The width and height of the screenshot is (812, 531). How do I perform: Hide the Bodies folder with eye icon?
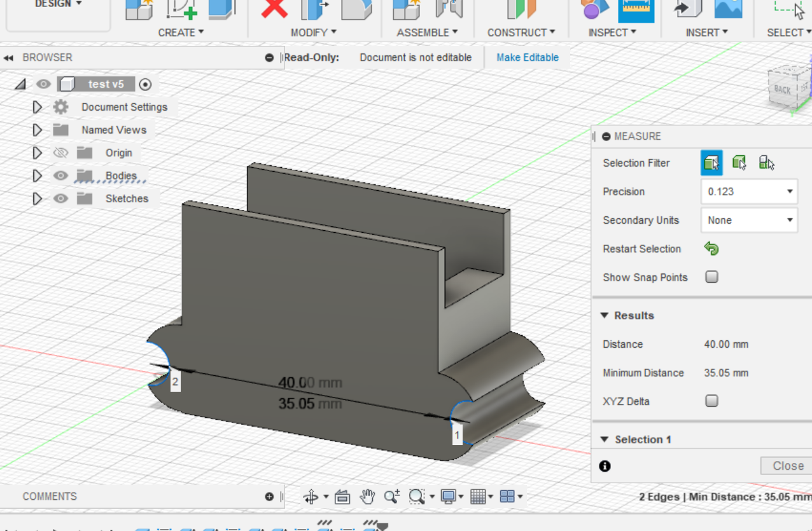60,176
